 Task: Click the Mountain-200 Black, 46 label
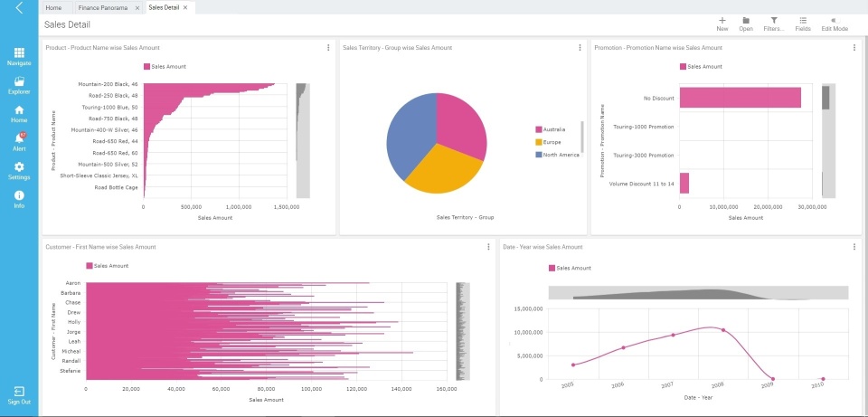tap(108, 84)
